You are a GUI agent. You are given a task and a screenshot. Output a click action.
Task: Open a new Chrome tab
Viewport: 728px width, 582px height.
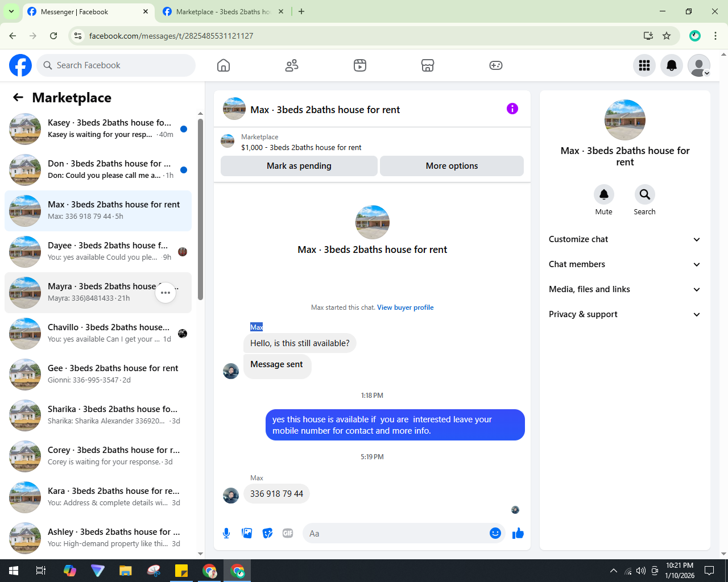point(301,11)
